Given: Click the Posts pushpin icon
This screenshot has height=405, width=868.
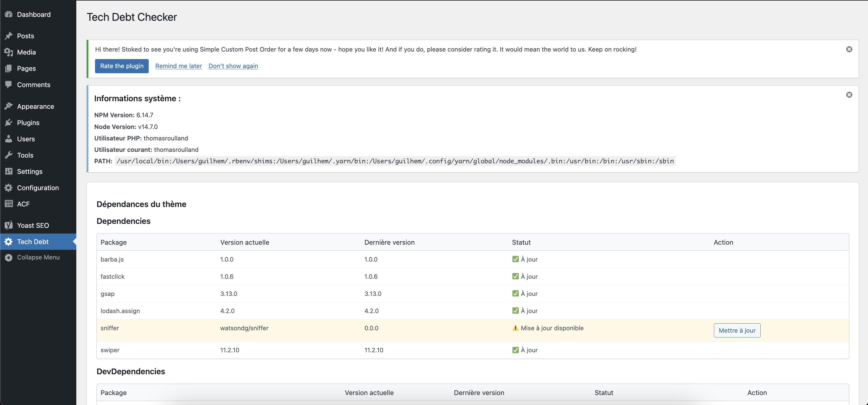Looking at the screenshot, I should (x=9, y=36).
